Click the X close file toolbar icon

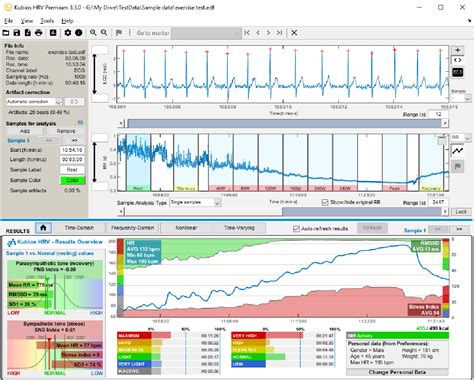pos(294,33)
